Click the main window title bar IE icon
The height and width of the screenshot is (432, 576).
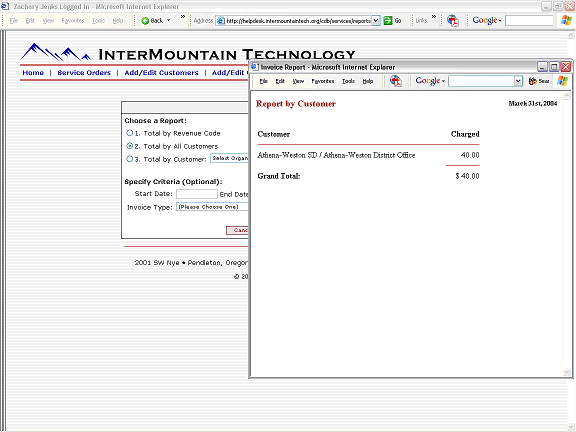[5, 6]
